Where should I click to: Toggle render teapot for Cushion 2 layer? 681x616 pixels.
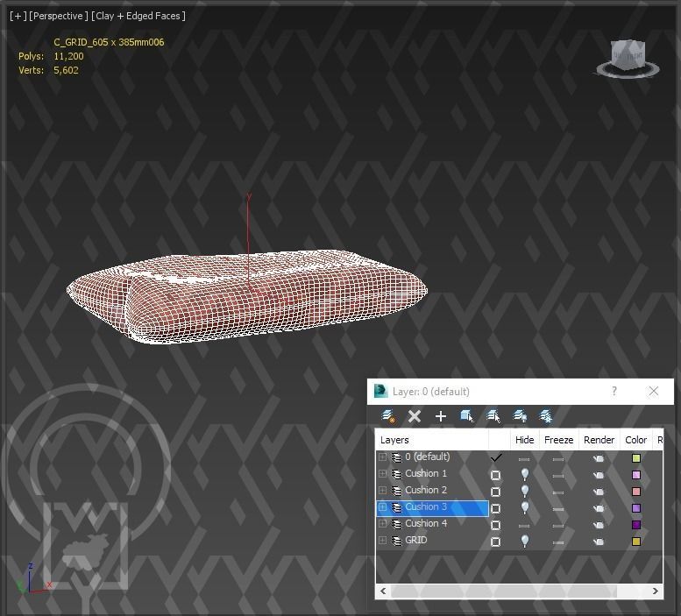pos(599,492)
